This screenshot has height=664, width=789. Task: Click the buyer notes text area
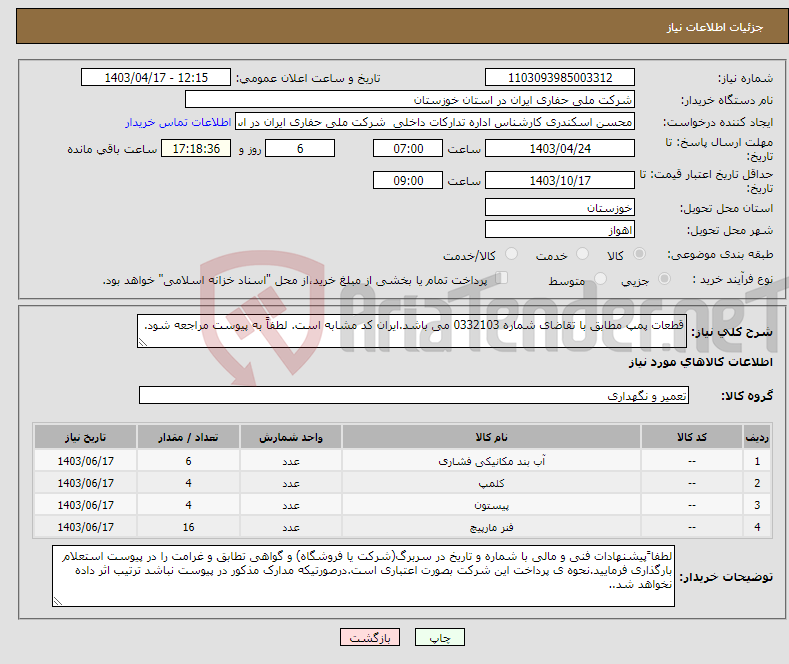[x=363, y=576]
